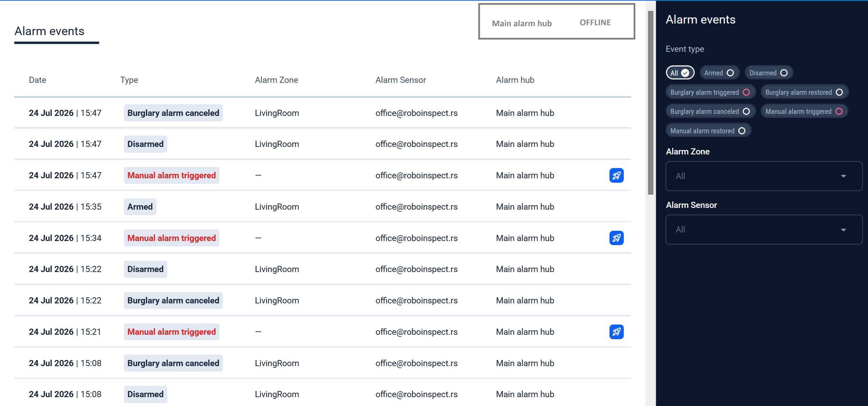Click sensor email in the Armed row
The image size is (868, 406).
point(417,207)
